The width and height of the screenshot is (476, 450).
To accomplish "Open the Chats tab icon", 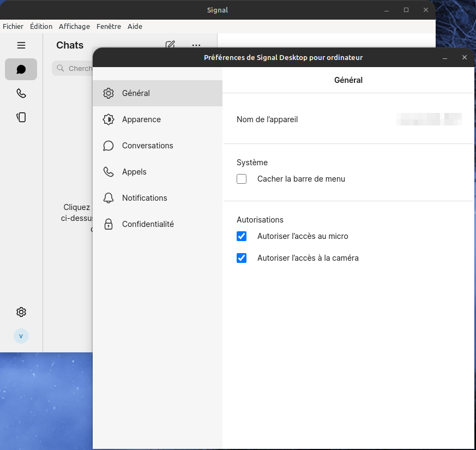I will (x=21, y=69).
